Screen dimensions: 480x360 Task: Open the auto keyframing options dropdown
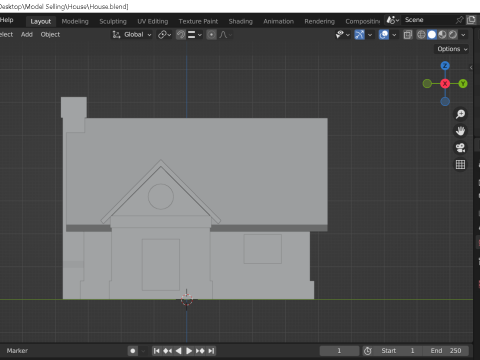[143, 351]
